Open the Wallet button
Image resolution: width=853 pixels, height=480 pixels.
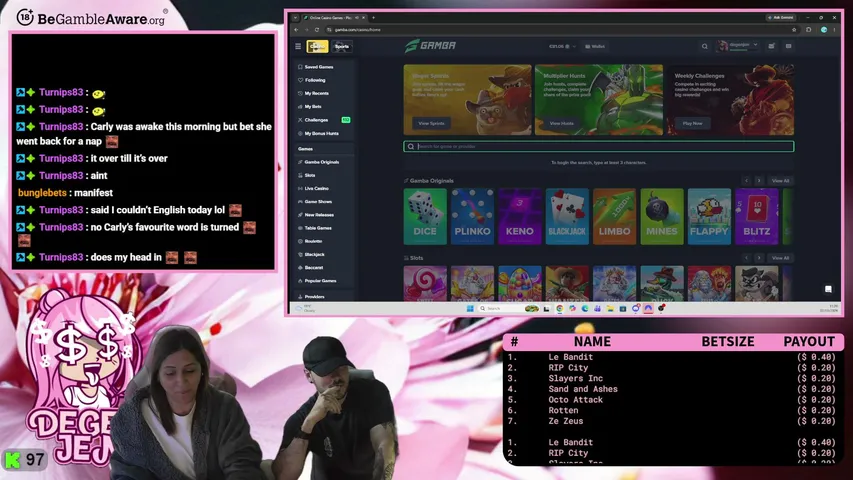pyautogui.click(x=595, y=46)
